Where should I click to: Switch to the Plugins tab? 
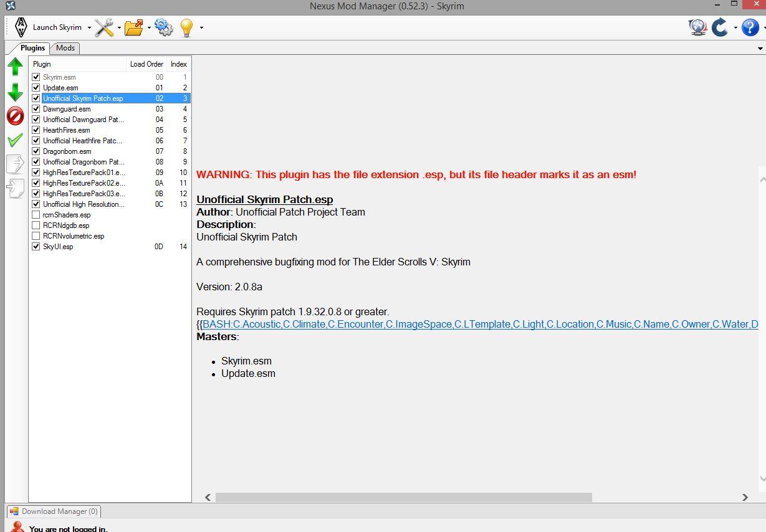pyautogui.click(x=32, y=48)
